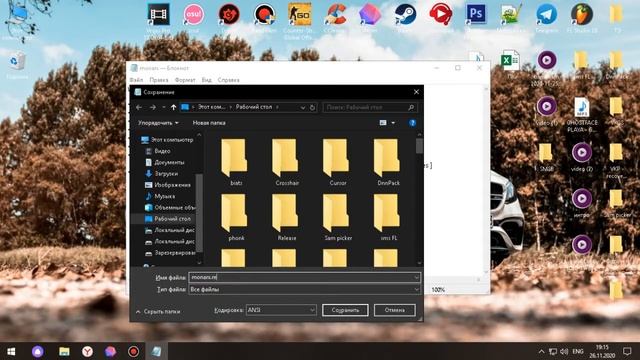The height and width of the screenshot is (360, 640).
Task: Open the 'Вид' menu in Notepad
Action: [x=207, y=80]
